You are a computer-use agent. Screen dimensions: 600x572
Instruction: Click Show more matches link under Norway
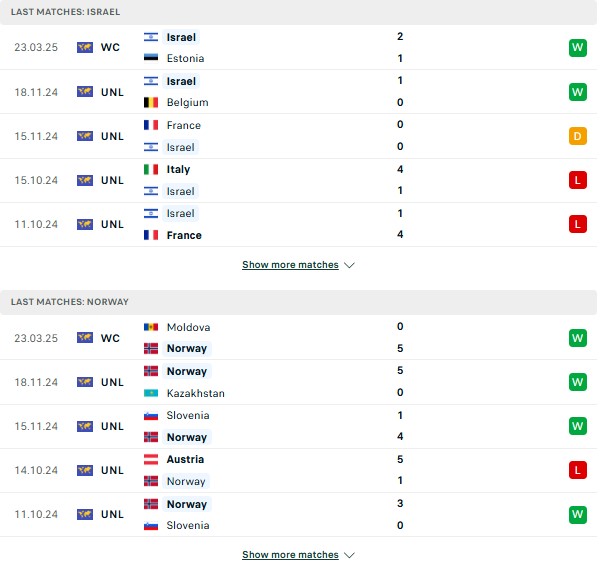click(x=290, y=555)
